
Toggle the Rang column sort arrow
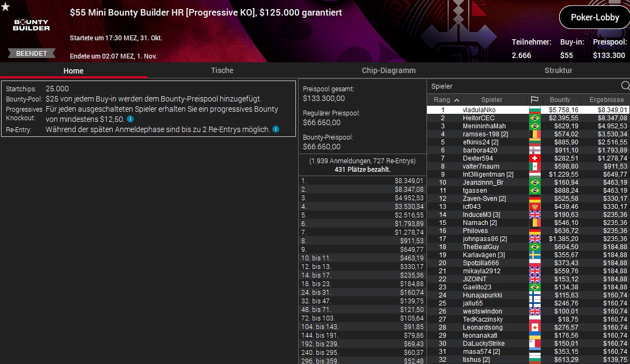click(x=457, y=100)
